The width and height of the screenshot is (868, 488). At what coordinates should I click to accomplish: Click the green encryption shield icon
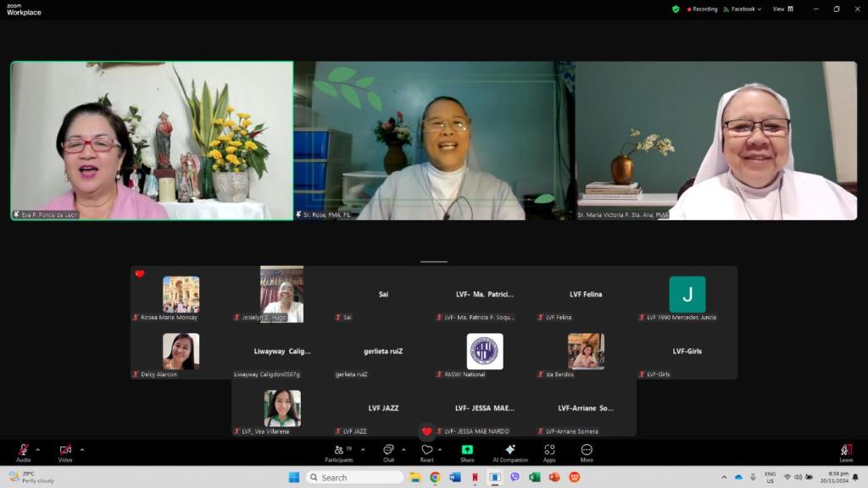point(676,9)
